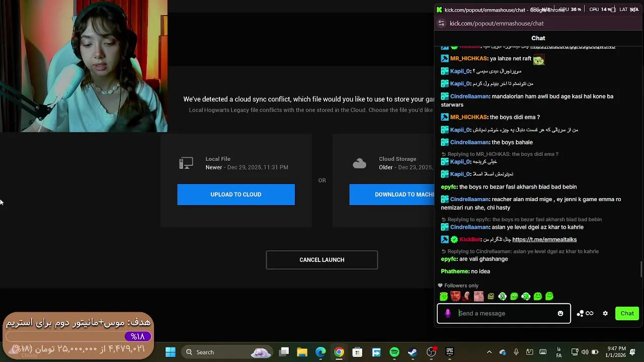Insert the red-tinted bearded face emote

tap(455, 296)
